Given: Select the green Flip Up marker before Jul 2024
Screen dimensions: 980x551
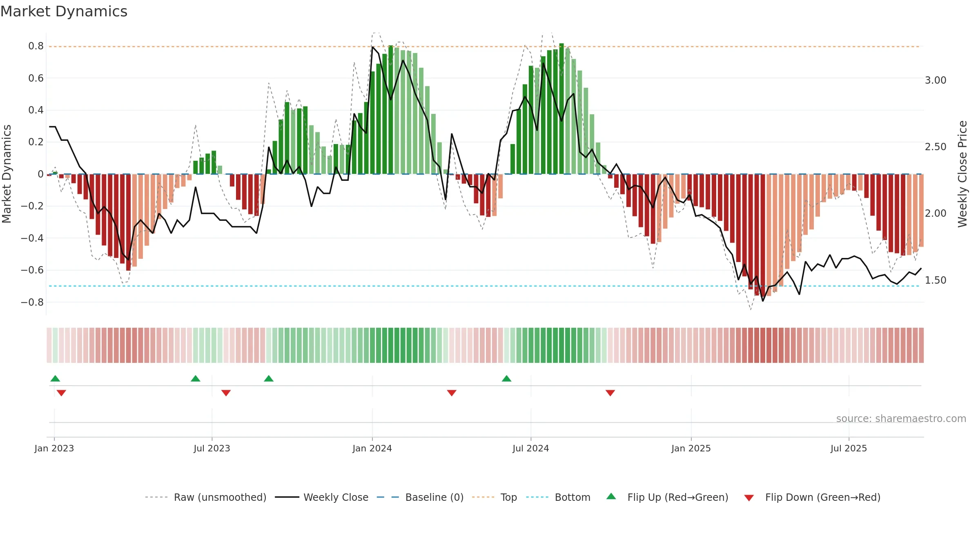Looking at the screenshot, I should pos(507,378).
